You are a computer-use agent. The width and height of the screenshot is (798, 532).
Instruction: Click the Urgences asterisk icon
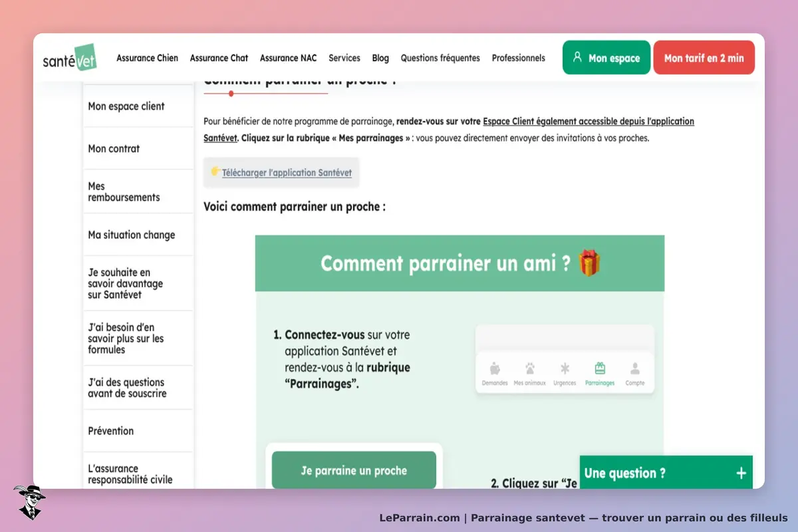pos(565,368)
